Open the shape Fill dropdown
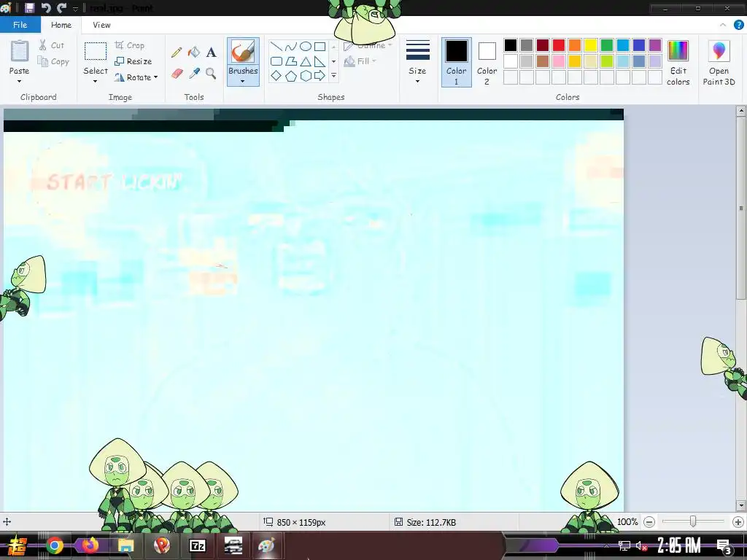 360,61
